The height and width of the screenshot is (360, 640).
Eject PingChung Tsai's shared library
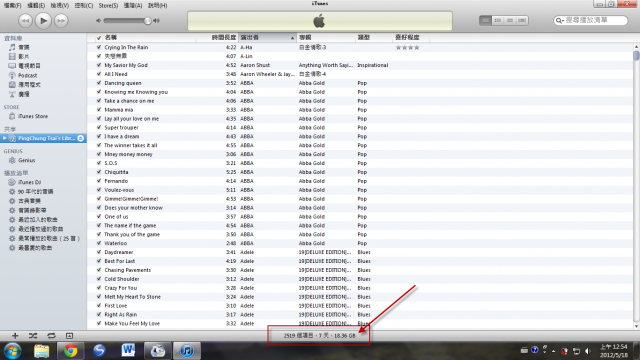(x=81, y=138)
